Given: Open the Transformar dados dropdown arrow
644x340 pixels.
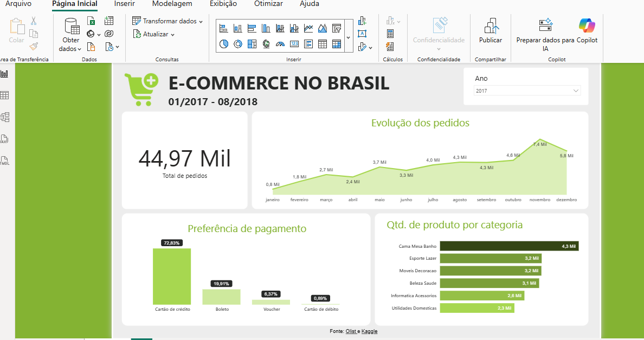Looking at the screenshot, I should click(201, 21).
